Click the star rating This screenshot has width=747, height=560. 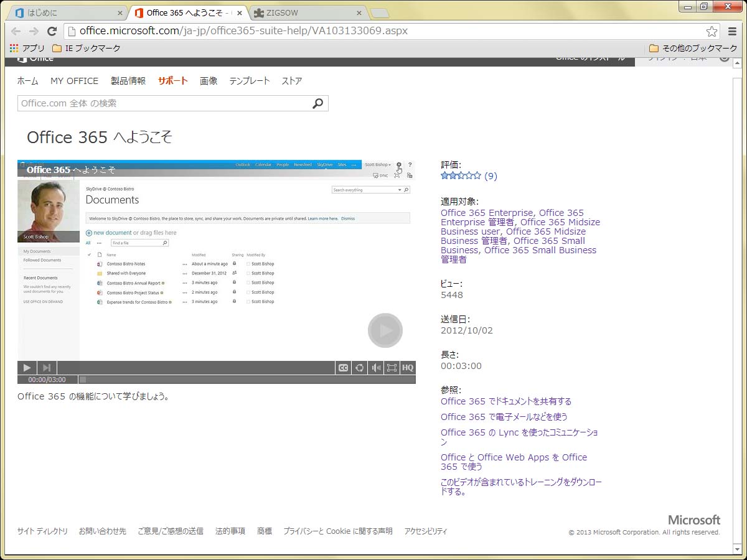click(x=461, y=176)
